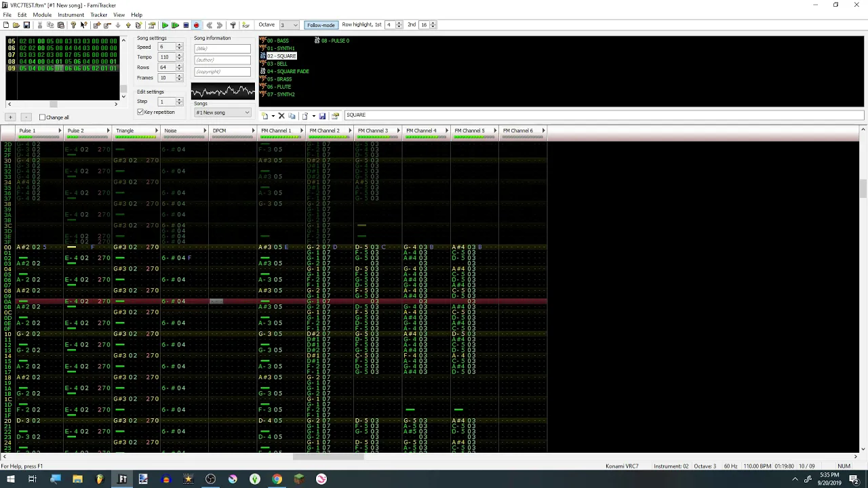The width and height of the screenshot is (868, 488).
Task: Open the Songs dropdown
Action: (222, 113)
